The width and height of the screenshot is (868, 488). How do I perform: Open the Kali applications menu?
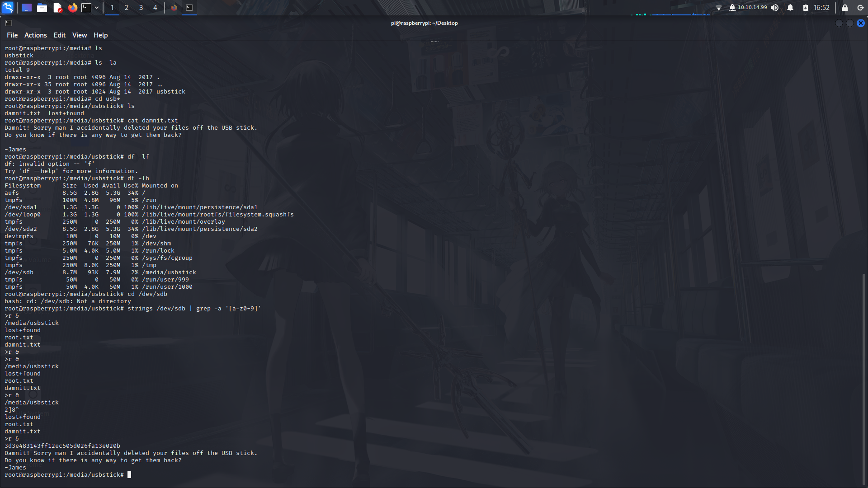7,8
